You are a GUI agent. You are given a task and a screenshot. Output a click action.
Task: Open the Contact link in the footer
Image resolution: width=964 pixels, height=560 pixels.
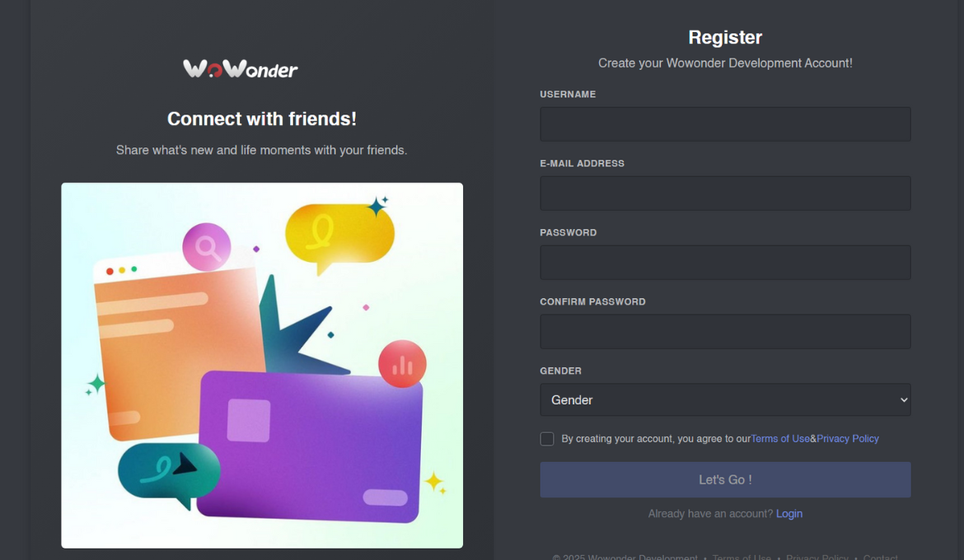click(880, 557)
